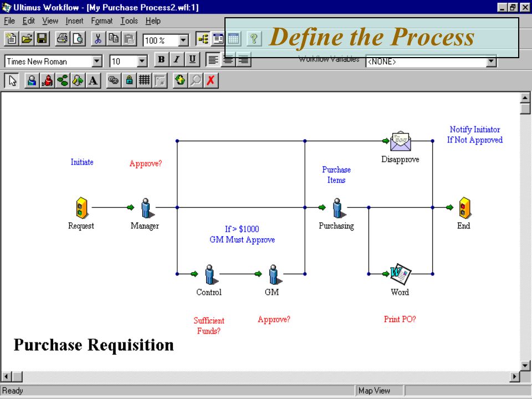Expand the Workflow Variables <NONE> dropdown
The height and width of the screenshot is (399, 532).
tap(492, 62)
